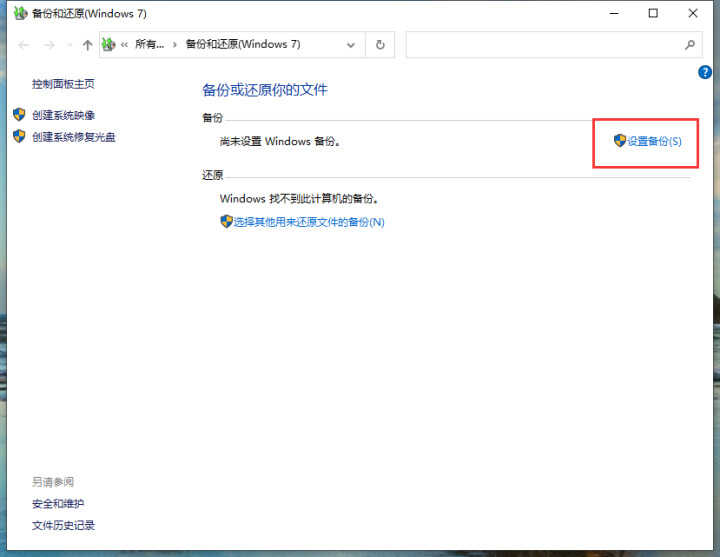This screenshot has width=720, height=557.
Task: Select the 所有... breadcrumb item
Action: pyautogui.click(x=149, y=44)
